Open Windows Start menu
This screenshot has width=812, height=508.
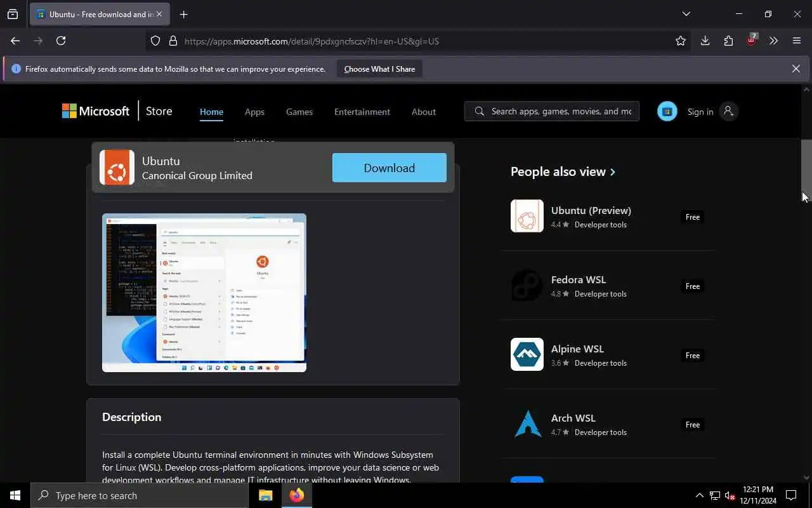[15, 495]
